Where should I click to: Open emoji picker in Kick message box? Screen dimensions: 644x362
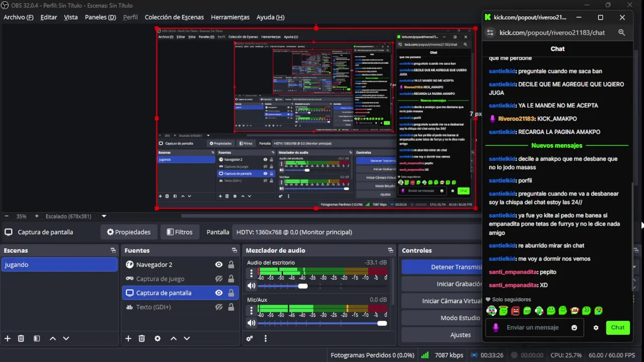[574, 328]
